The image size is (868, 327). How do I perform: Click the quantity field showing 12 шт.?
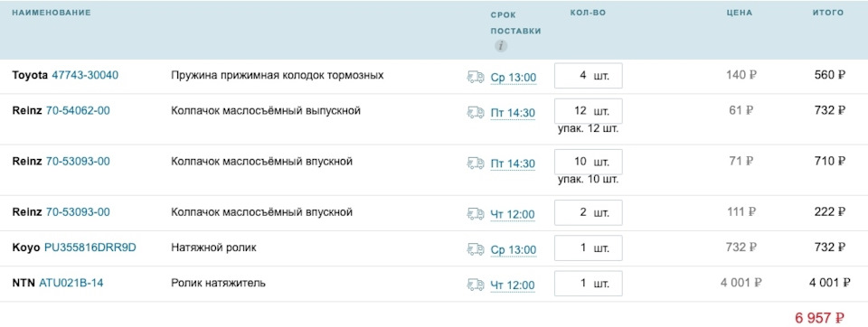589,111
